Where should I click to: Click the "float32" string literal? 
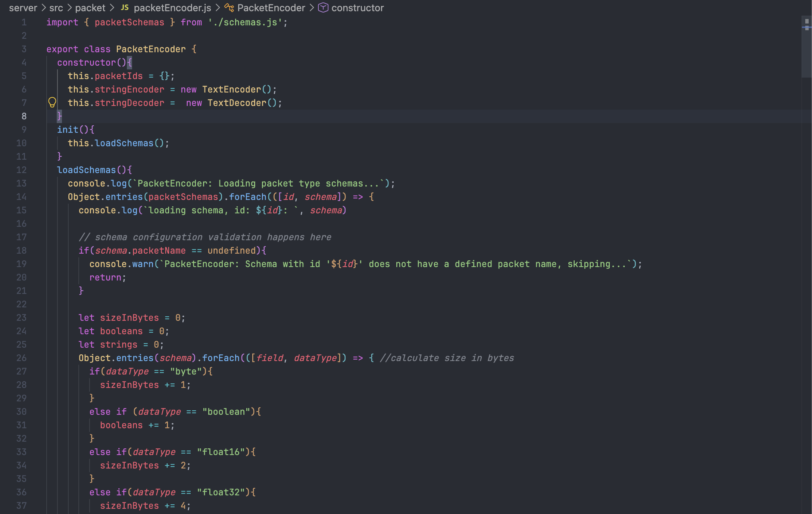221,492
